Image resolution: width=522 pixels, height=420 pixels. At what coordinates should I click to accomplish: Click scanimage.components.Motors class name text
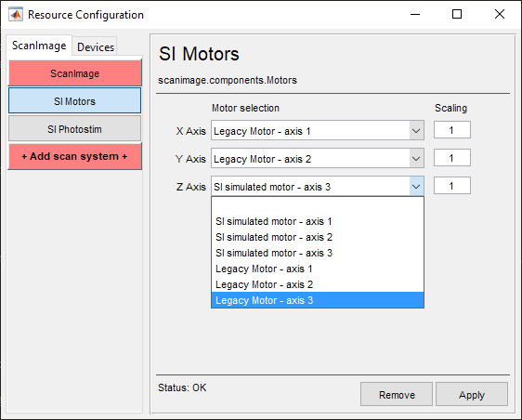tap(228, 80)
